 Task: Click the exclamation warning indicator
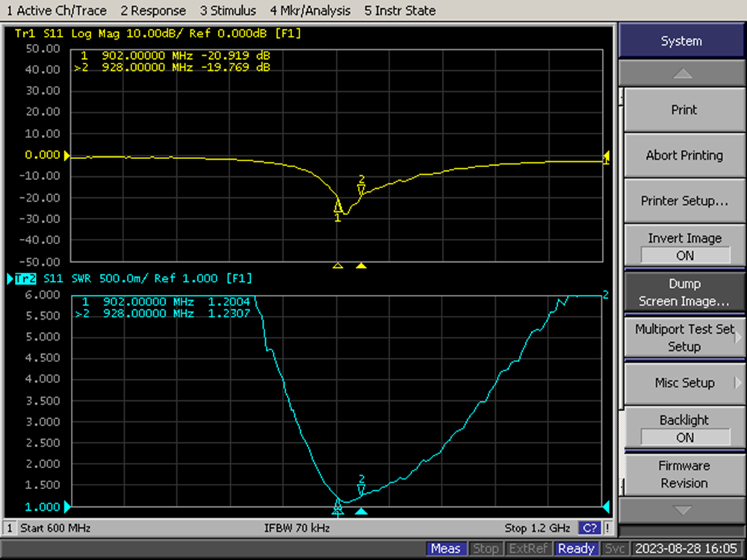607,528
